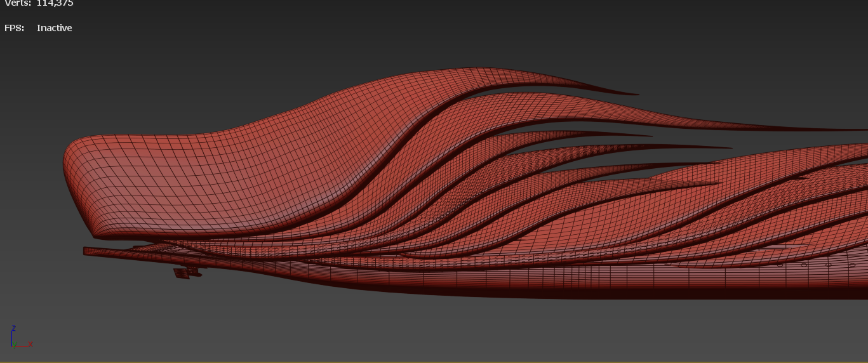868x363 pixels.
Task: Click a round porthole on the hull side
Action: [803, 265]
